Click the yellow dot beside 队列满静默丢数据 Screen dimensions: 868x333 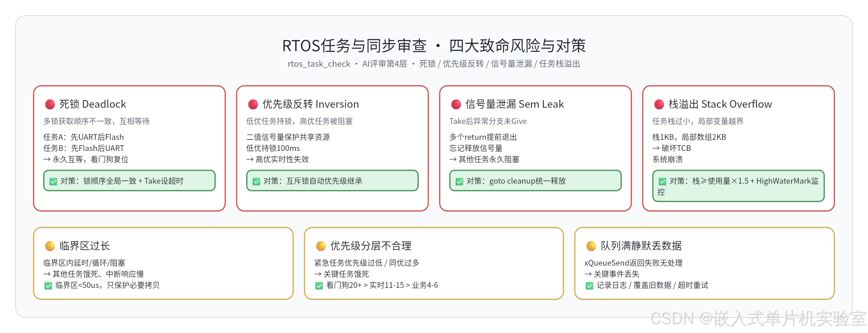[591, 246]
